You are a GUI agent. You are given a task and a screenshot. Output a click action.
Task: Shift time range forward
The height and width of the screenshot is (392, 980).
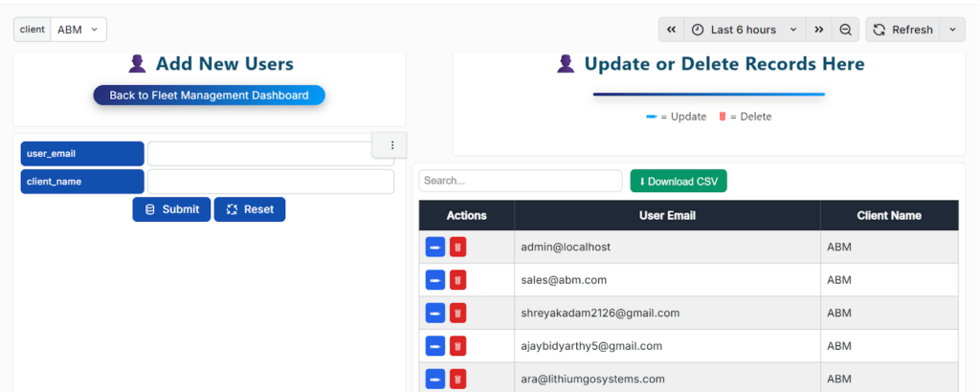(x=819, y=30)
